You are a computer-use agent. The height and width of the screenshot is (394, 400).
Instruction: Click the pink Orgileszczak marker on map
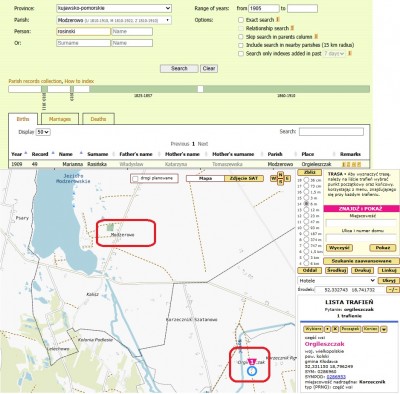(x=252, y=361)
